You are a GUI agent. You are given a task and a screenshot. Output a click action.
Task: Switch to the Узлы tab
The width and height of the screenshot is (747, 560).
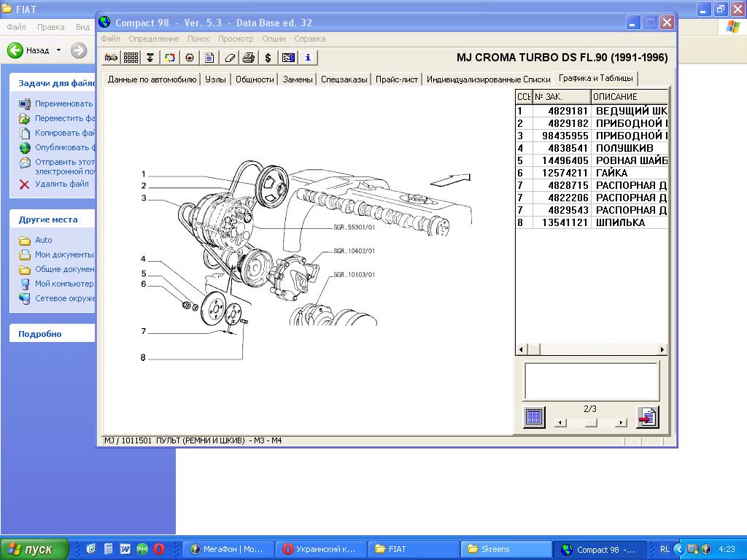point(215,79)
